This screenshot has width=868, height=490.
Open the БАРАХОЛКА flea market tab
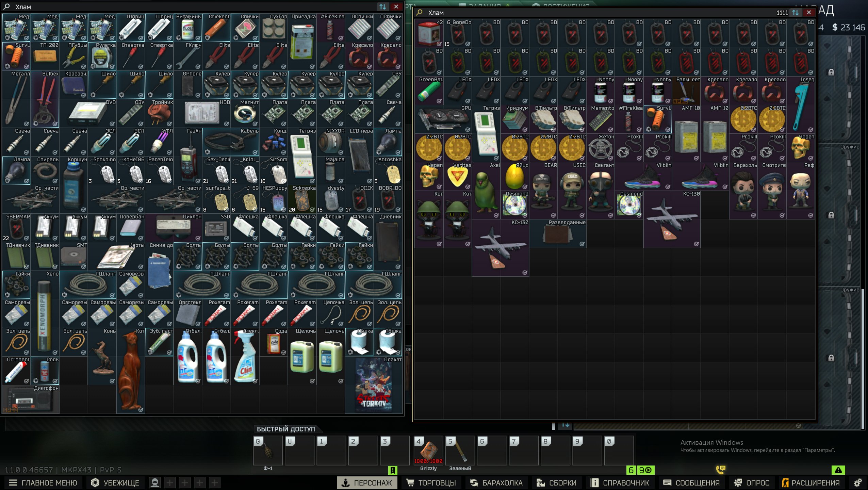point(496,483)
